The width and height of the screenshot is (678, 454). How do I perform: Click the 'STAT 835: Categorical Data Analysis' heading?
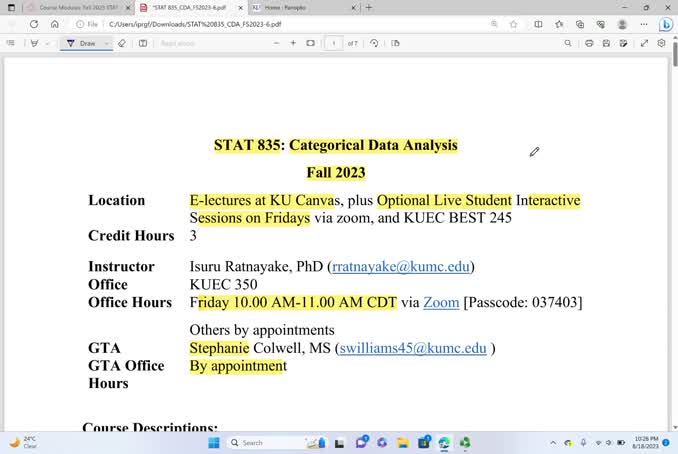[336, 145]
